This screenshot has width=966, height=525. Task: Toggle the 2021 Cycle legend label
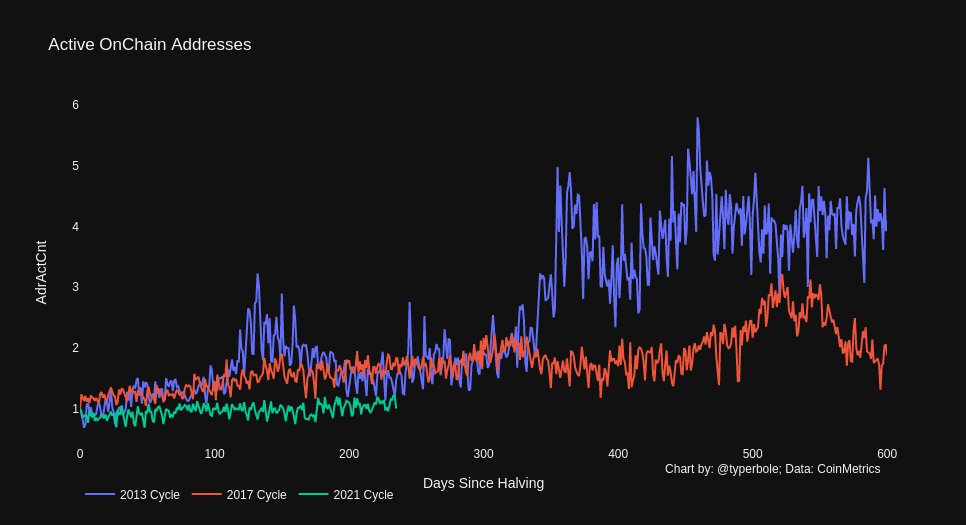362,495
